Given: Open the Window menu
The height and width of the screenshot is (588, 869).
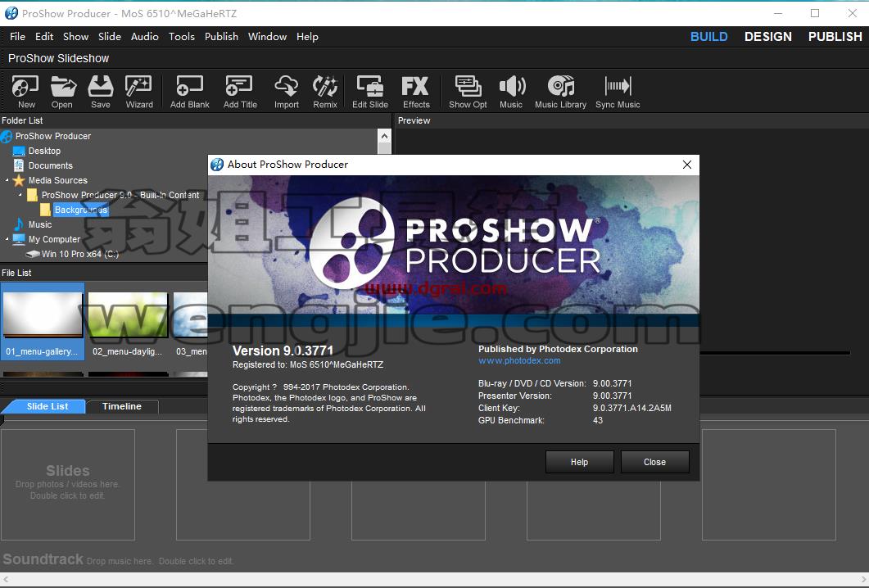Looking at the screenshot, I should pos(267,37).
